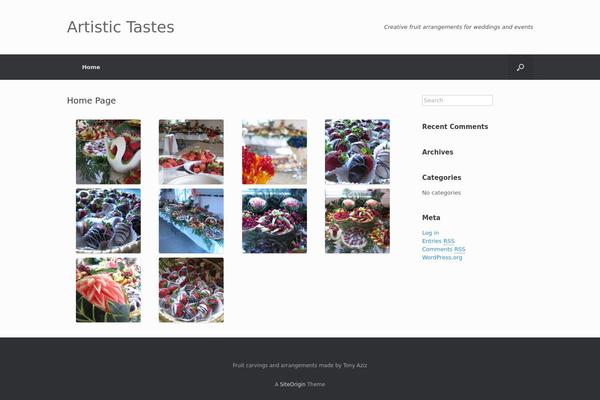Image resolution: width=600 pixels, height=400 pixels.
Task: Open the last strawberry tray thumbnail
Action: click(191, 290)
